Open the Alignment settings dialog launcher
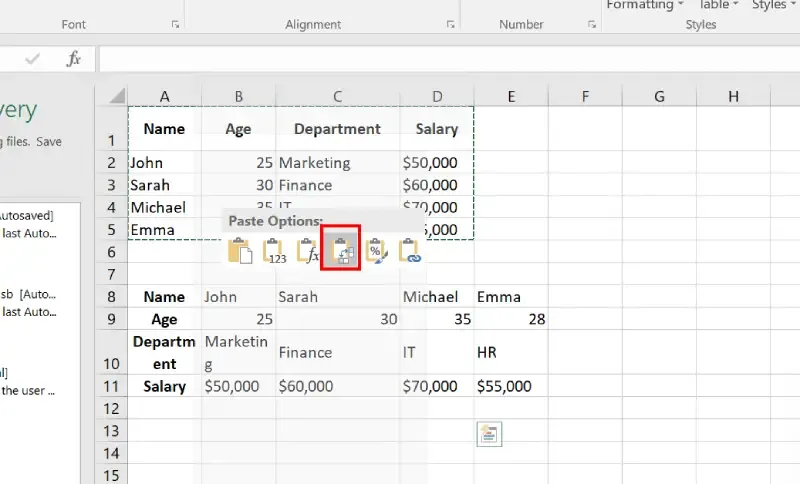 coord(451,24)
